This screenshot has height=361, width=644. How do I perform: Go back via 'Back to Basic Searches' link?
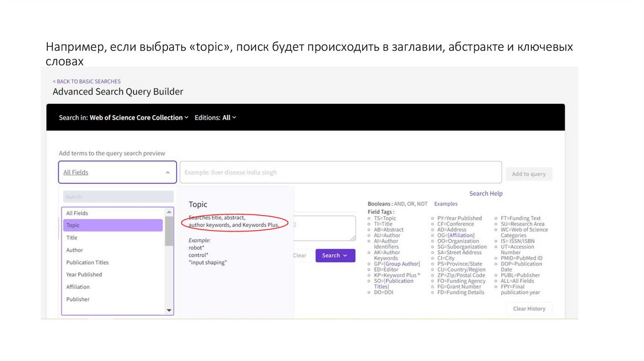pos(87,82)
